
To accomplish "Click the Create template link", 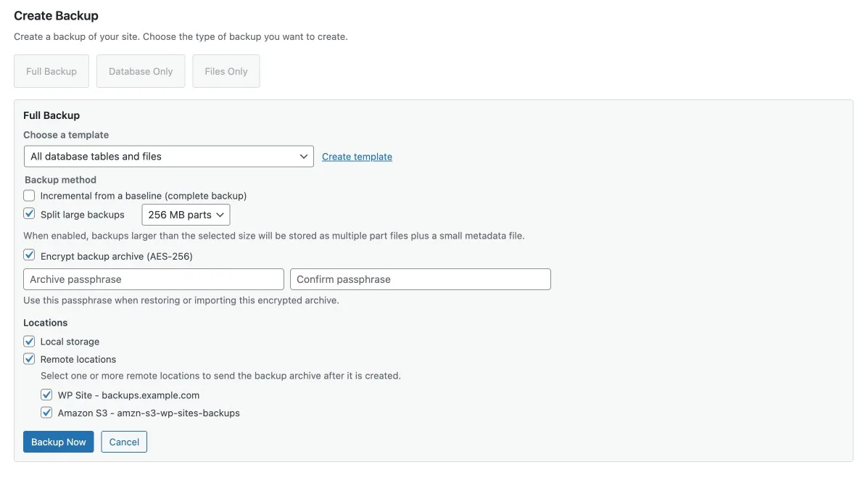I will point(357,157).
